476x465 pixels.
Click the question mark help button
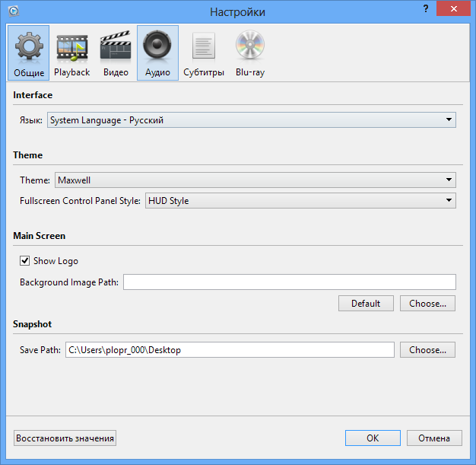(426, 9)
